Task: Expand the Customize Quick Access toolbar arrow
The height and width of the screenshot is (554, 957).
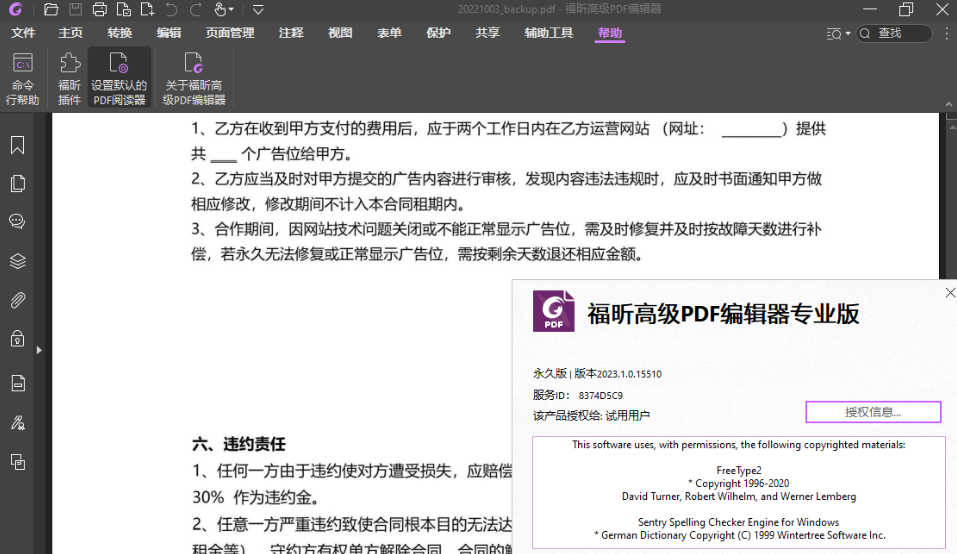Action: 258,9
